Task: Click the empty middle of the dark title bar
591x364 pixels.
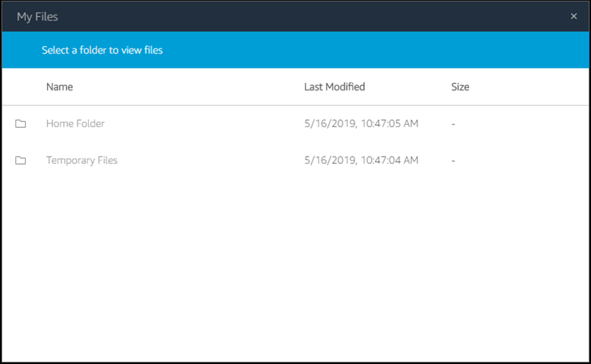Action: pyautogui.click(x=294, y=16)
